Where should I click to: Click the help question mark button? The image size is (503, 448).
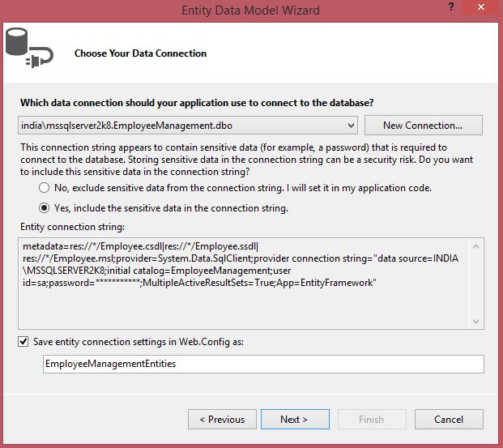(451, 6)
